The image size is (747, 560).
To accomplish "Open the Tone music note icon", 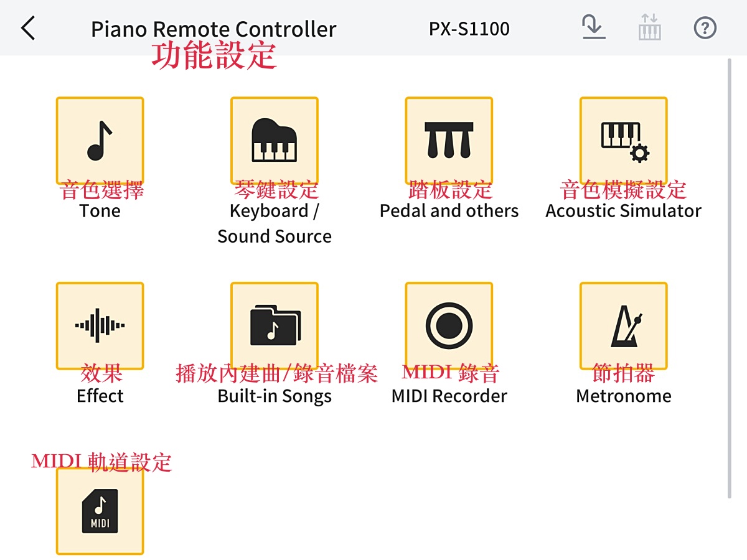I will 100,140.
